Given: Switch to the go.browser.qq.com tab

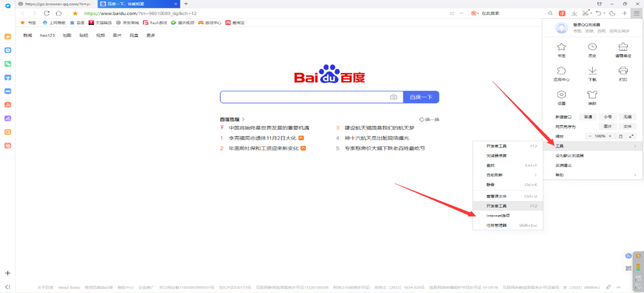Looking at the screenshot, I should coord(57,3).
